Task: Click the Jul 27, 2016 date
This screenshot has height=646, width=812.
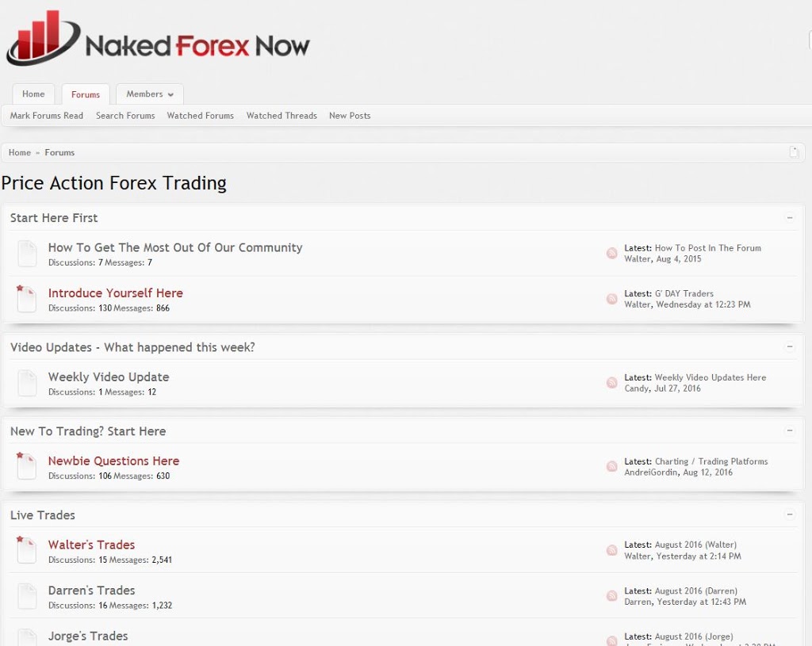Action: pos(677,388)
